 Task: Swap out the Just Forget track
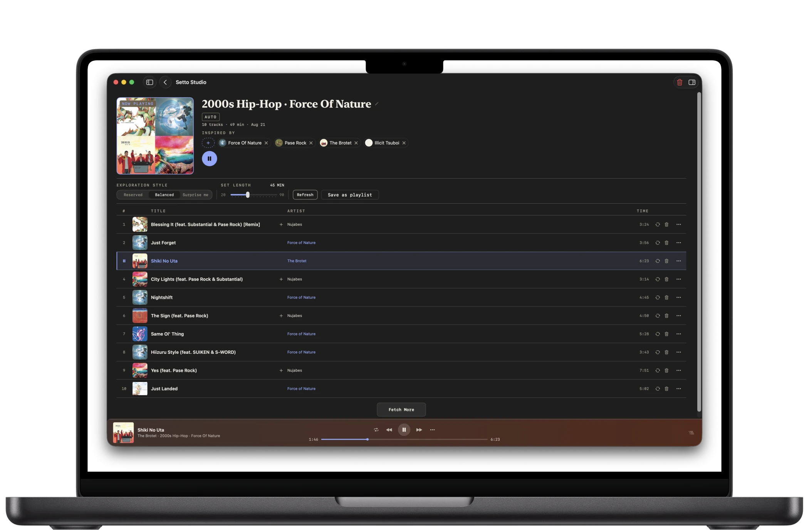coord(658,243)
